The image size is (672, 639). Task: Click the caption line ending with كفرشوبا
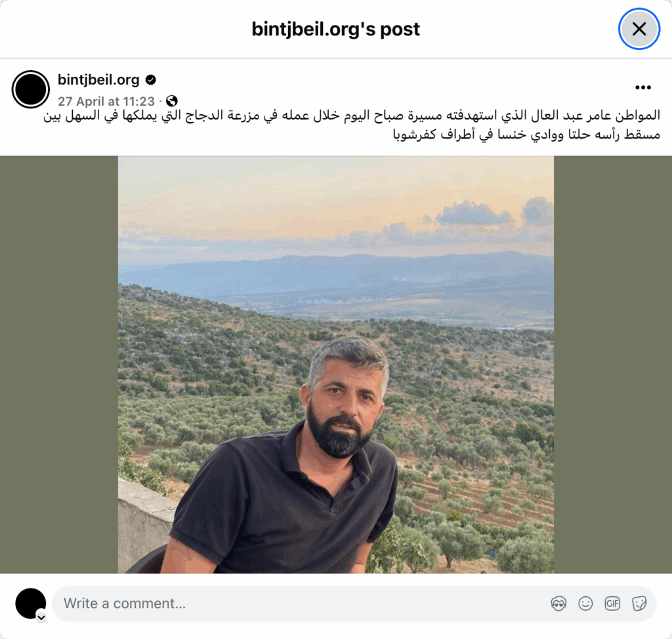526,134
